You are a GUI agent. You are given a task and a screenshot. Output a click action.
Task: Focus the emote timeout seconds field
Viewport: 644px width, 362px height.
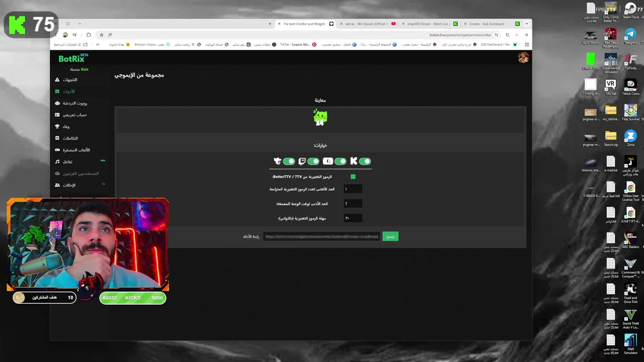tap(353, 218)
